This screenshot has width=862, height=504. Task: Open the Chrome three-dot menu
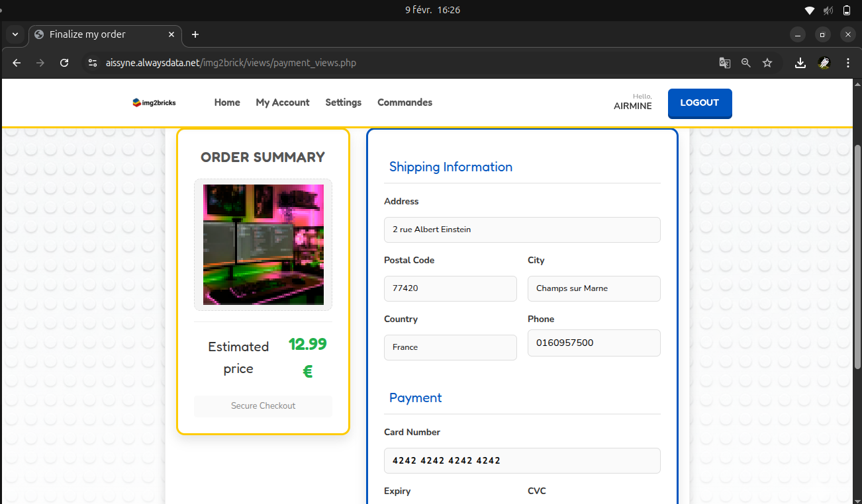[848, 63]
